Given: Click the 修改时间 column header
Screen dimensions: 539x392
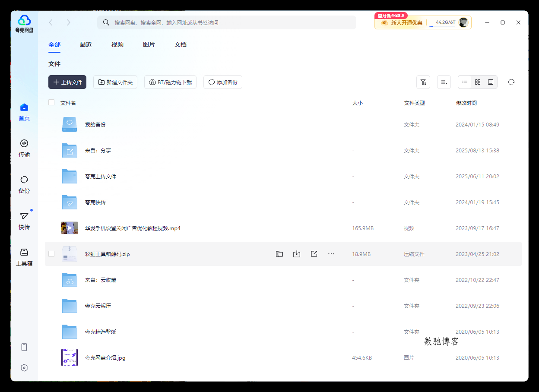Looking at the screenshot, I should coord(466,103).
